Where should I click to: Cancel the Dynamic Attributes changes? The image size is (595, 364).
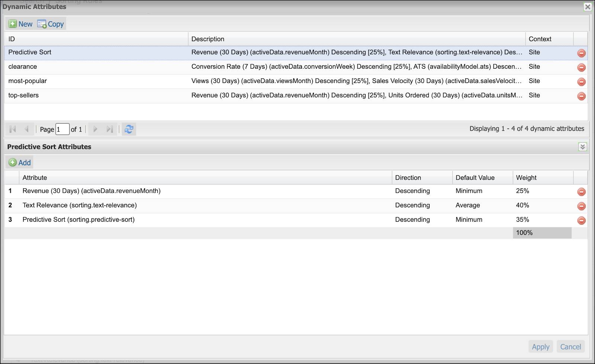(570, 346)
